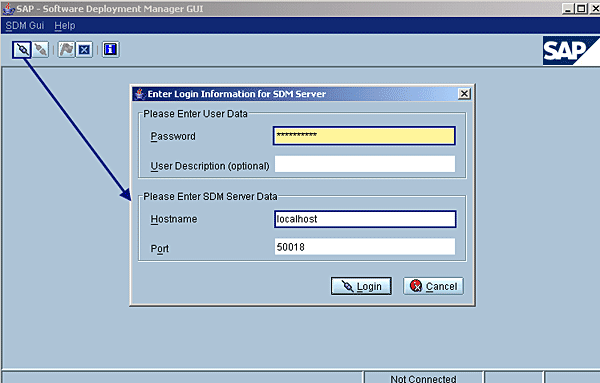Viewport: 600px width, 383px height.
Task: Click the Java icon in login dialog title
Action: (x=140, y=94)
